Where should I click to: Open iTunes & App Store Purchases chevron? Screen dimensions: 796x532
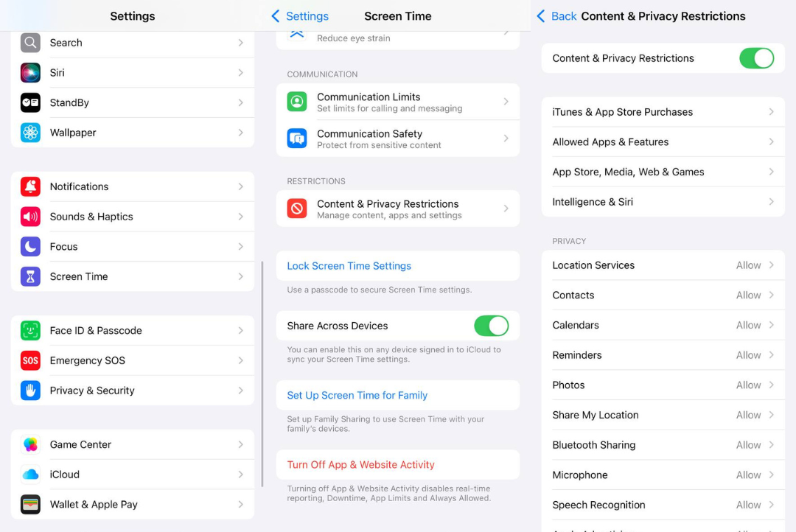[771, 112]
